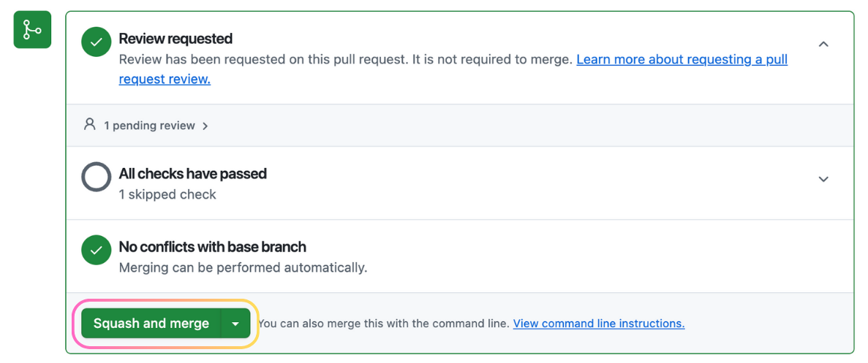
Task: Click the gray skipped check circle icon
Action: click(96, 177)
